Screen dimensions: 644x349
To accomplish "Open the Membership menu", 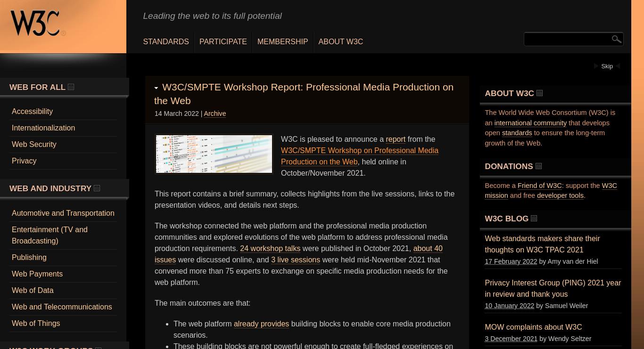I will tap(282, 41).
